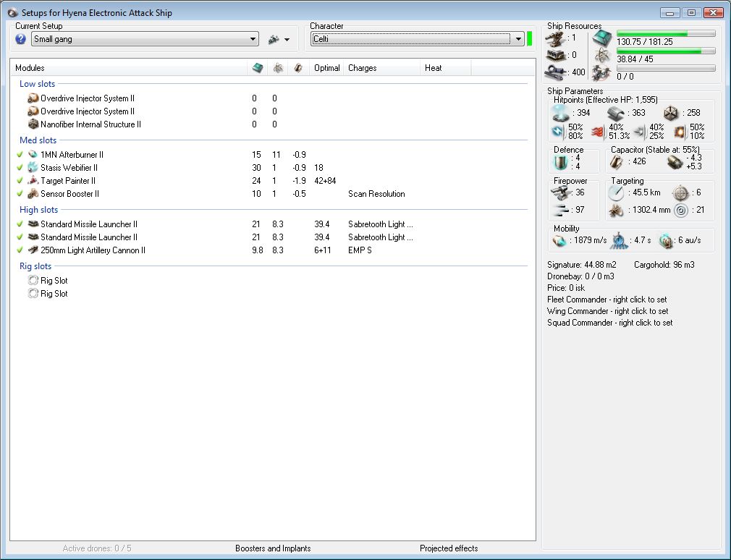Click the powergrid resource icon beside 38.84
Viewport: 731px width, 560px height.
coord(602,56)
